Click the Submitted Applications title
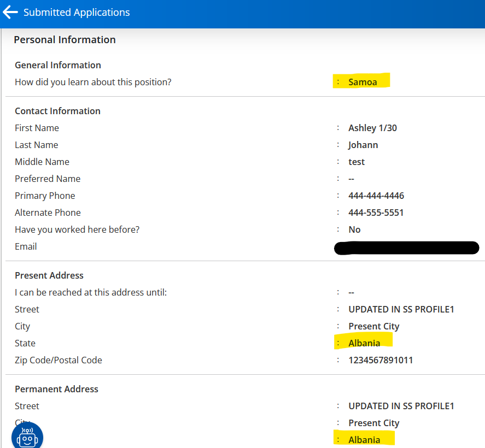This screenshot has height=448, width=485. pos(77,11)
